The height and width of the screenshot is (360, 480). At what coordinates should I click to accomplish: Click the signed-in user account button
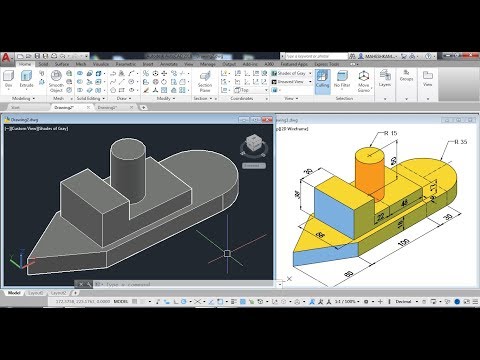click(377, 56)
